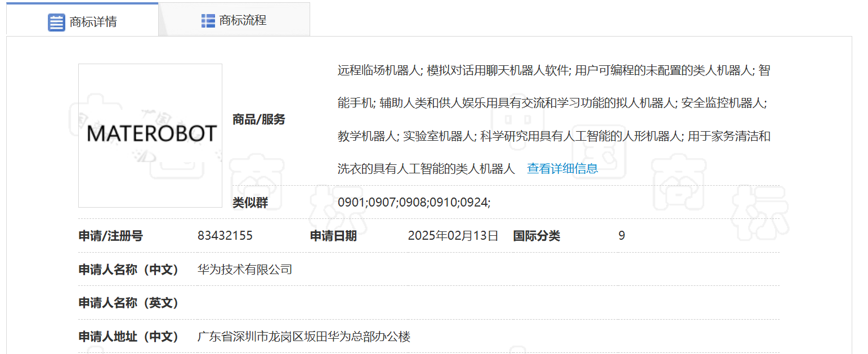
Task: Click the MATEROBOT trademark image
Action: [150, 136]
